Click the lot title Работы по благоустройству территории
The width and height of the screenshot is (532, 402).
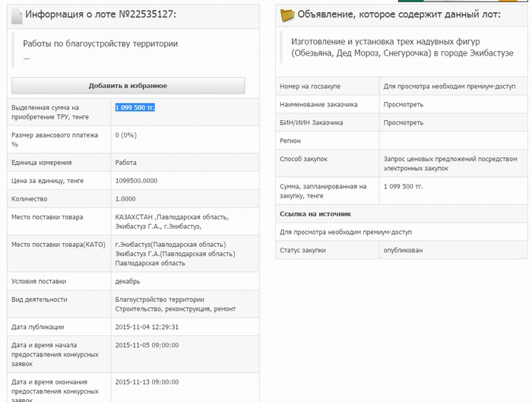pos(100,44)
